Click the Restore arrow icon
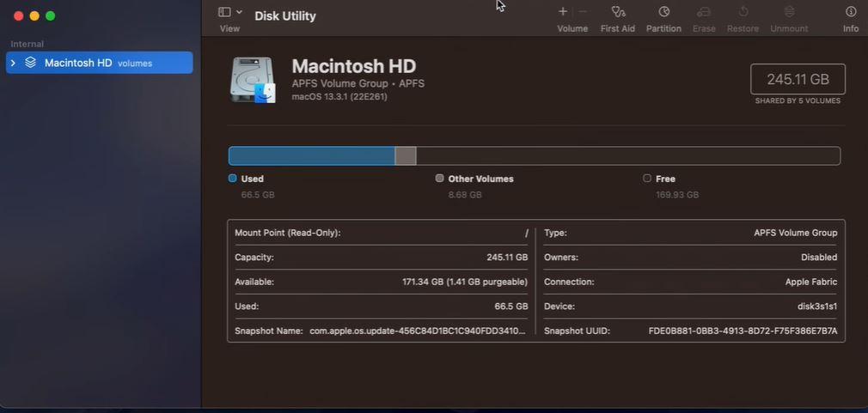This screenshot has height=413, width=868. (743, 12)
